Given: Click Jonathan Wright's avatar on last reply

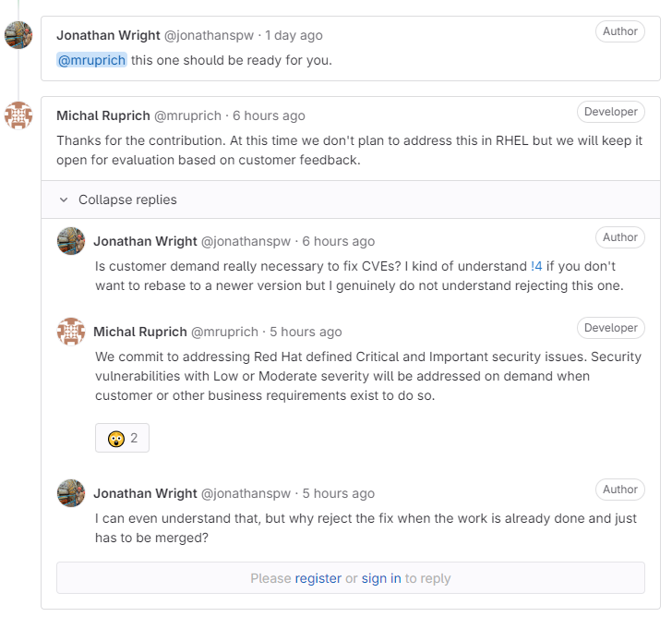Looking at the screenshot, I should [71, 493].
